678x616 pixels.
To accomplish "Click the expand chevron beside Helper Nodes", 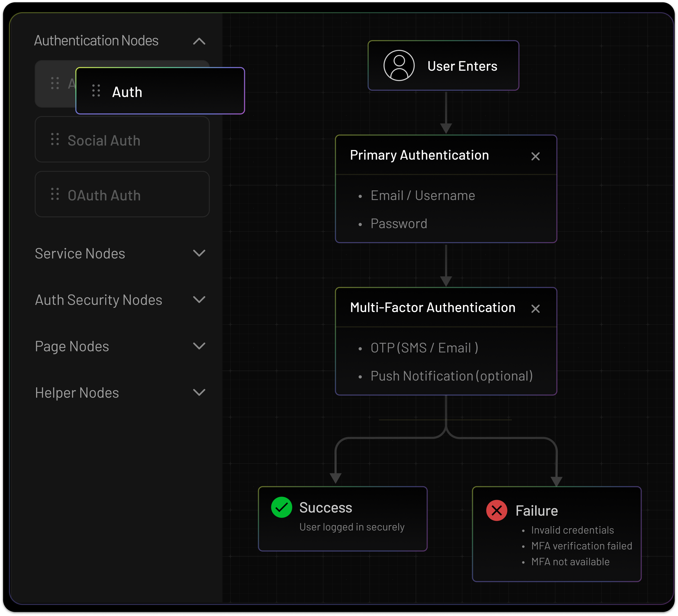I will [x=199, y=392].
